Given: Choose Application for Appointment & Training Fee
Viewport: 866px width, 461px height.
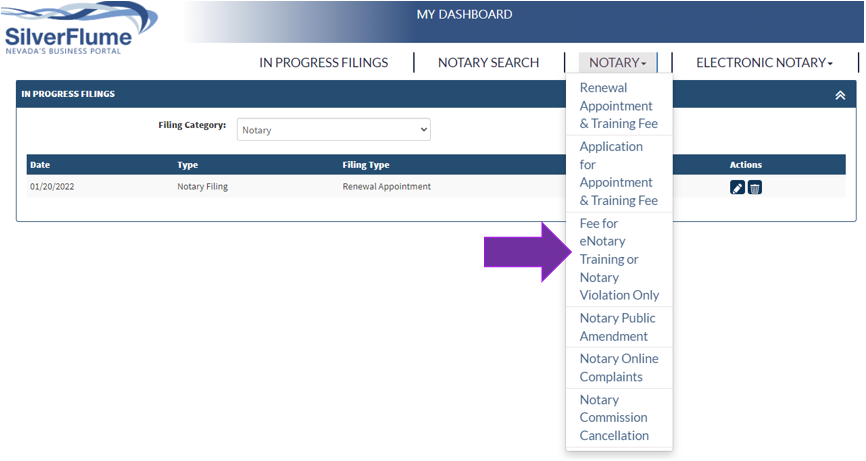Looking at the screenshot, I should [x=617, y=173].
